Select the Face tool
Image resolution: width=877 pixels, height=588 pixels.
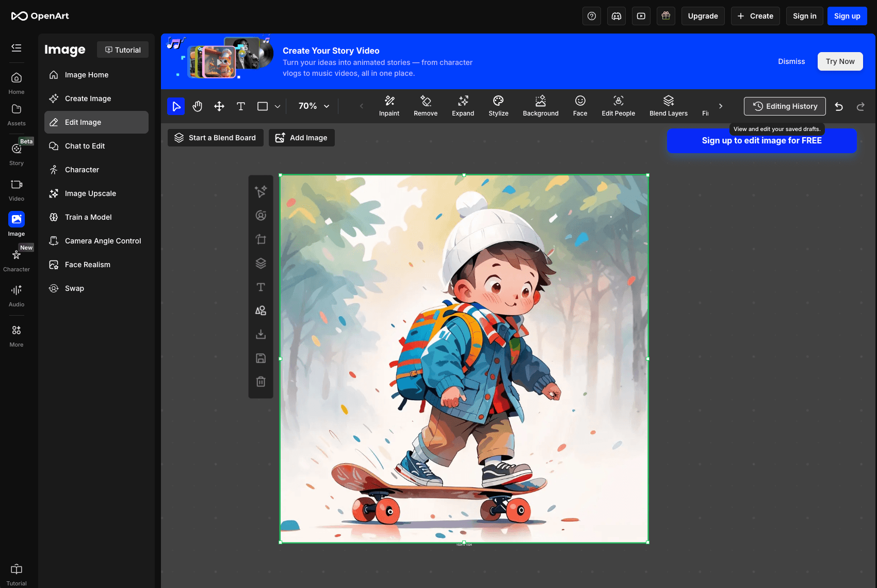click(580, 106)
